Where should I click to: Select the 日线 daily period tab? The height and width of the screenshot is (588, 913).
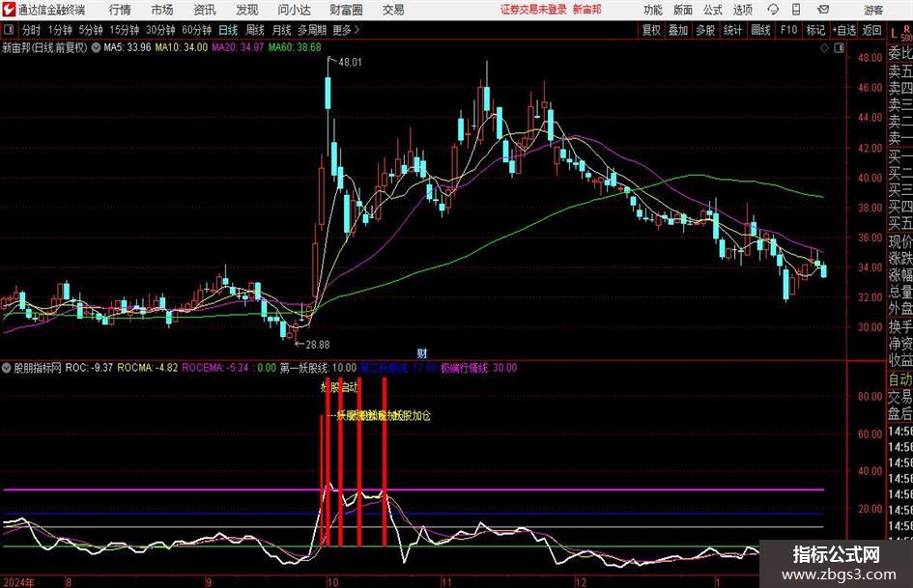pyautogui.click(x=228, y=30)
